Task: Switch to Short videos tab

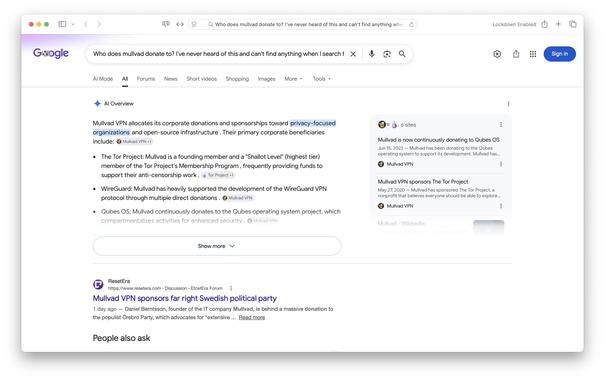Action: pyautogui.click(x=202, y=79)
